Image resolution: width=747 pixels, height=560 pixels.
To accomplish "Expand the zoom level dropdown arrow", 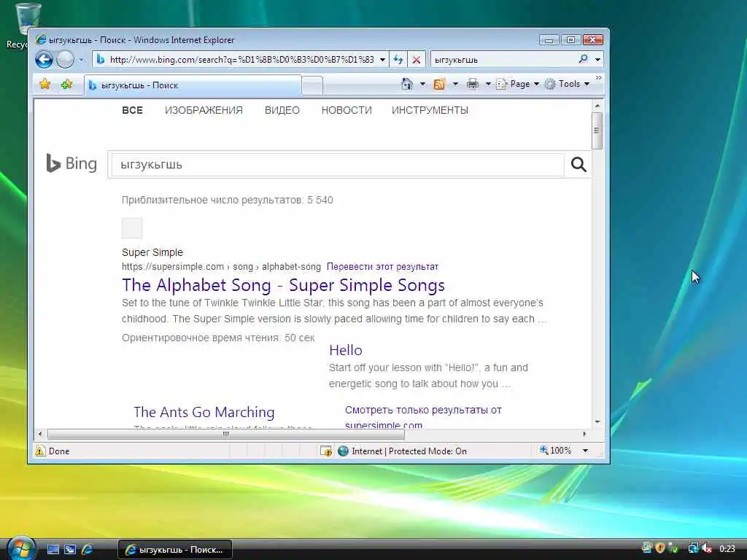I will (586, 451).
